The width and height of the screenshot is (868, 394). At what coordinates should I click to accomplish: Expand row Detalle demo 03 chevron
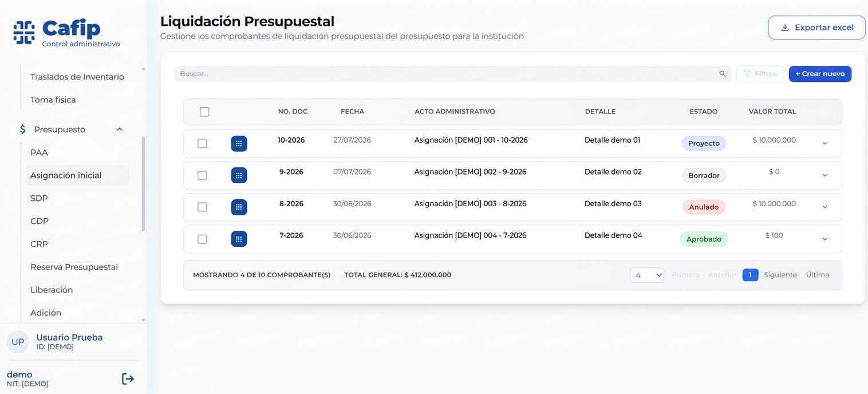pyautogui.click(x=824, y=207)
